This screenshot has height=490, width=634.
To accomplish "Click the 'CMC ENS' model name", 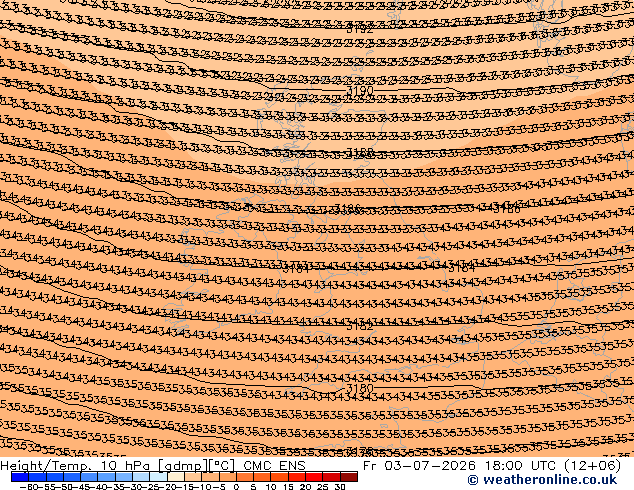I will tap(275, 466).
